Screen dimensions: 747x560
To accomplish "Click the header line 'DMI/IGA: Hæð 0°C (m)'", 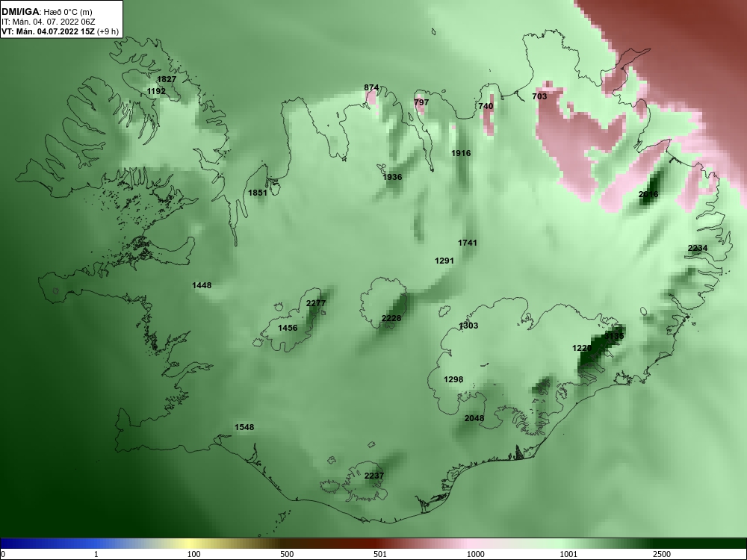I will point(46,13).
